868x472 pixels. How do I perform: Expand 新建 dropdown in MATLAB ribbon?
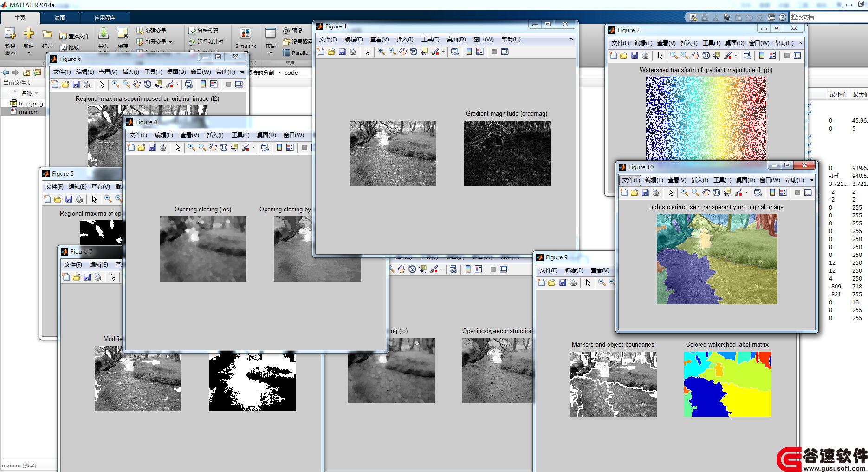point(29,52)
